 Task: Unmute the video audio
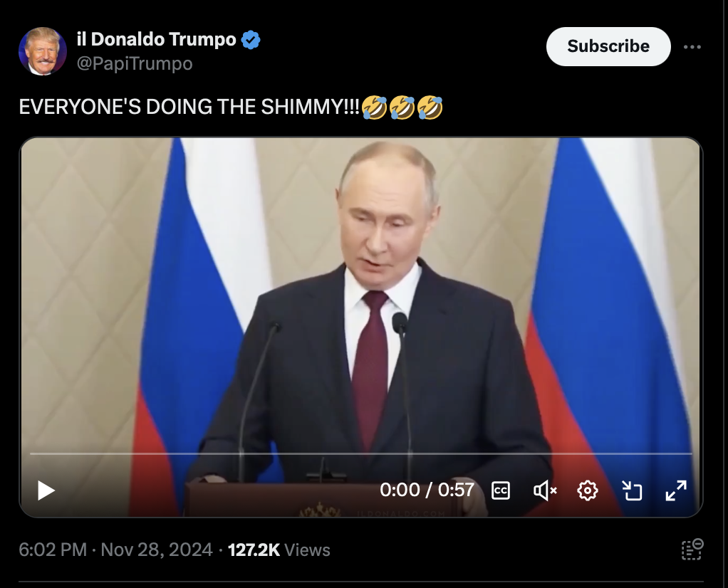[545, 490]
